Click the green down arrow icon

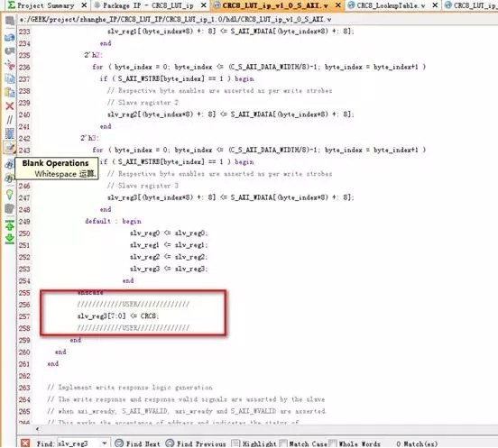pyautogui.click(x=10, y=238)
